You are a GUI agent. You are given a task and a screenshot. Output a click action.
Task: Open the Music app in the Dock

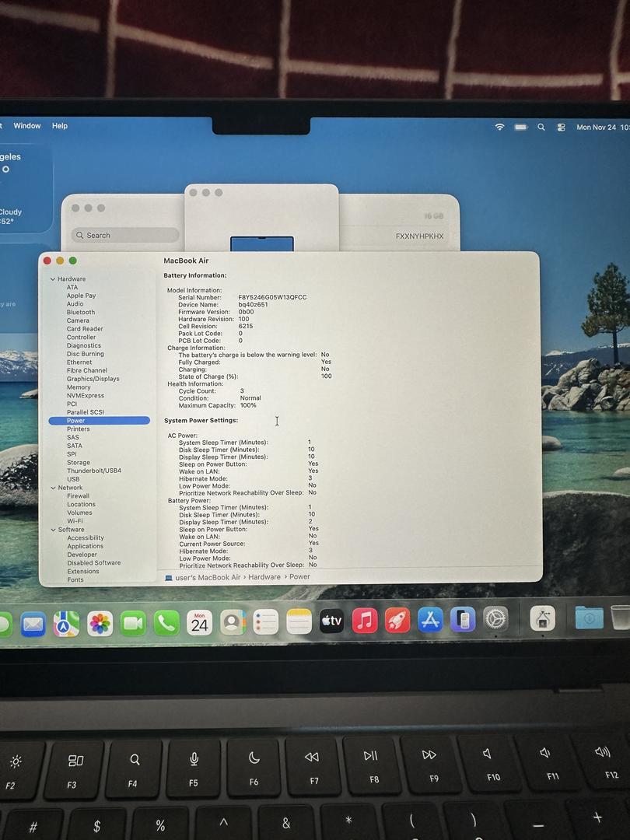(x=364, y=621)
